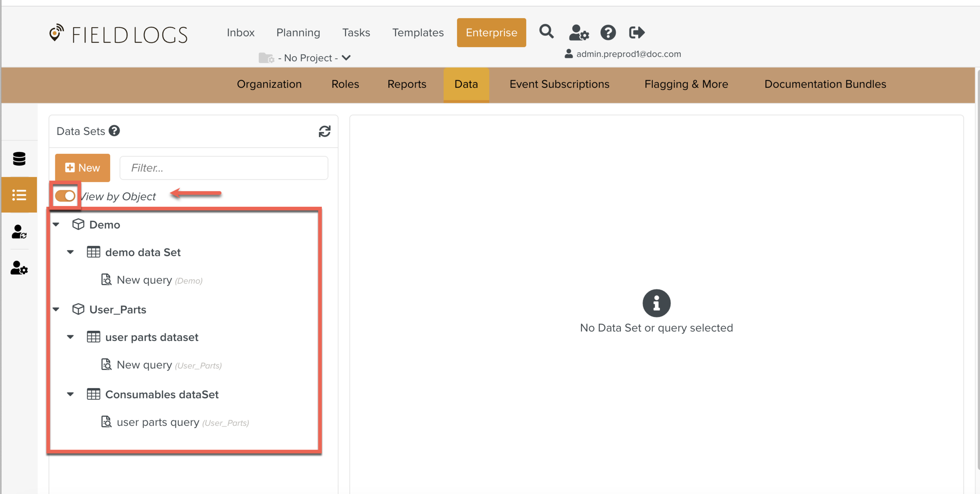980x494 pixels.
Task: Select the list view sidebar icon
Action: pos(19,195)
